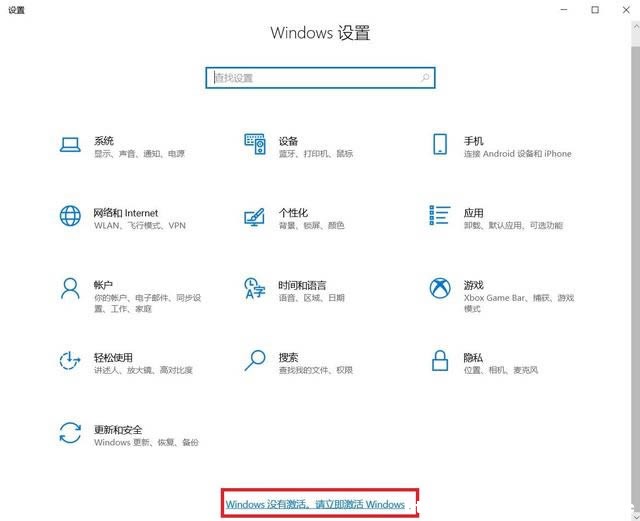Open the Network globe icon
640x521 pixels.
click(70, 216)
